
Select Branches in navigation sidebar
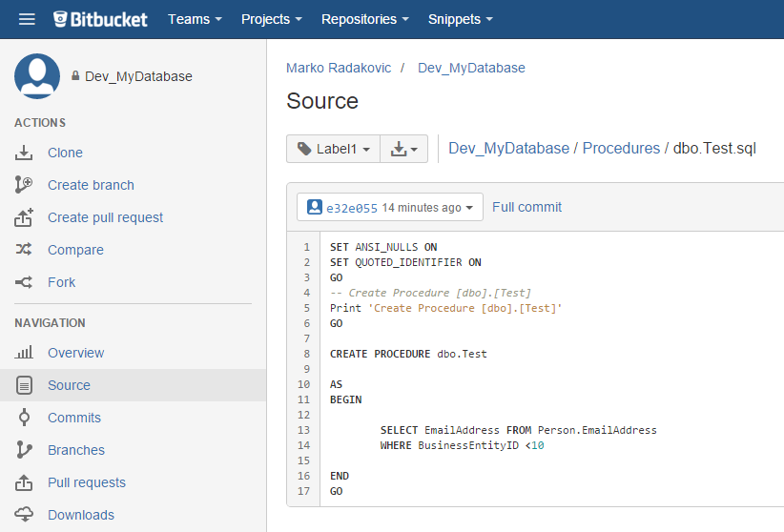(76, 450)
